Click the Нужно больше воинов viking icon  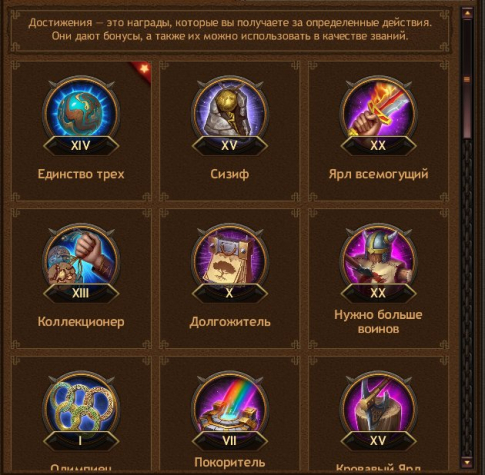(378, 260)
